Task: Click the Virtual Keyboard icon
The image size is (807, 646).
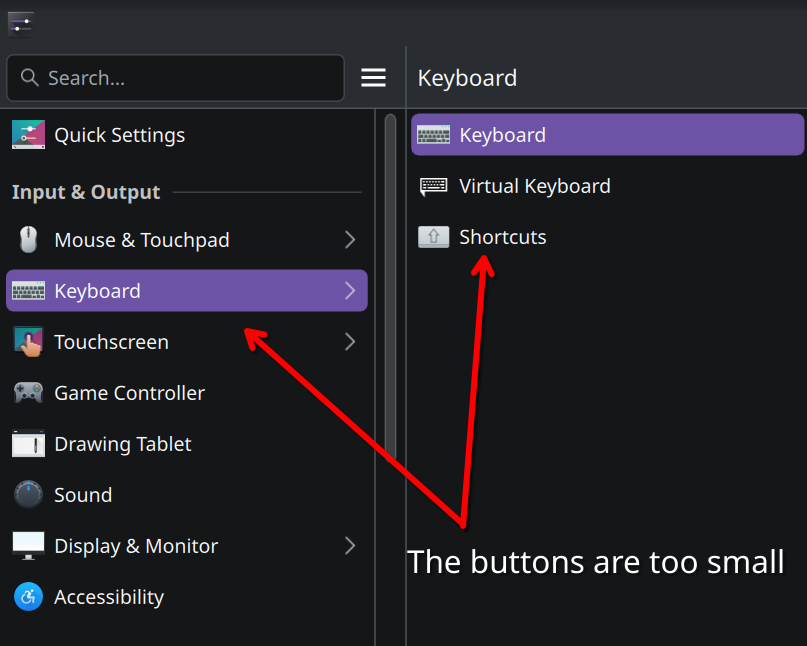Action: (433, 186)
